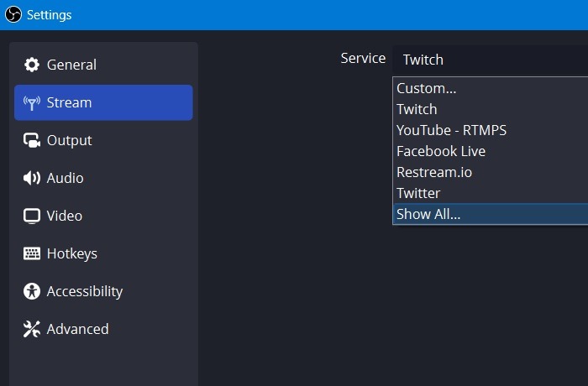The image size is (588, 386).
Task: Click the Hotkeys keyboard icon
Action: click(x=32, y=253)
